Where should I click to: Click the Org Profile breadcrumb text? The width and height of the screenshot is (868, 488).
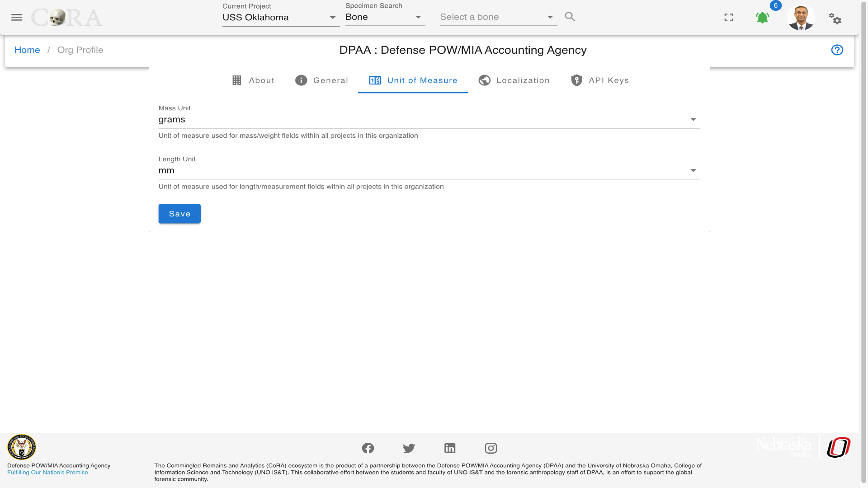[x=80, y=50]
